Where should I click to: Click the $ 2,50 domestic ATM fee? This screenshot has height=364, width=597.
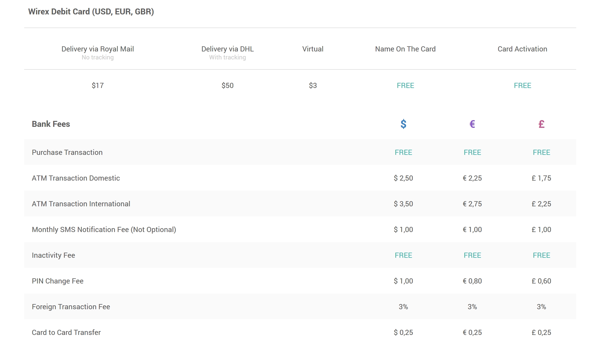tap(403, 178)
